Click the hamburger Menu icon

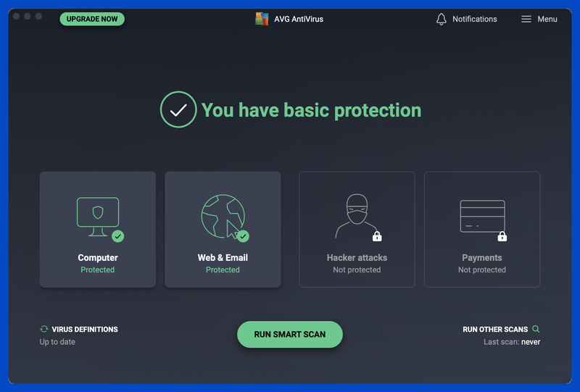(x=526, y=19)
